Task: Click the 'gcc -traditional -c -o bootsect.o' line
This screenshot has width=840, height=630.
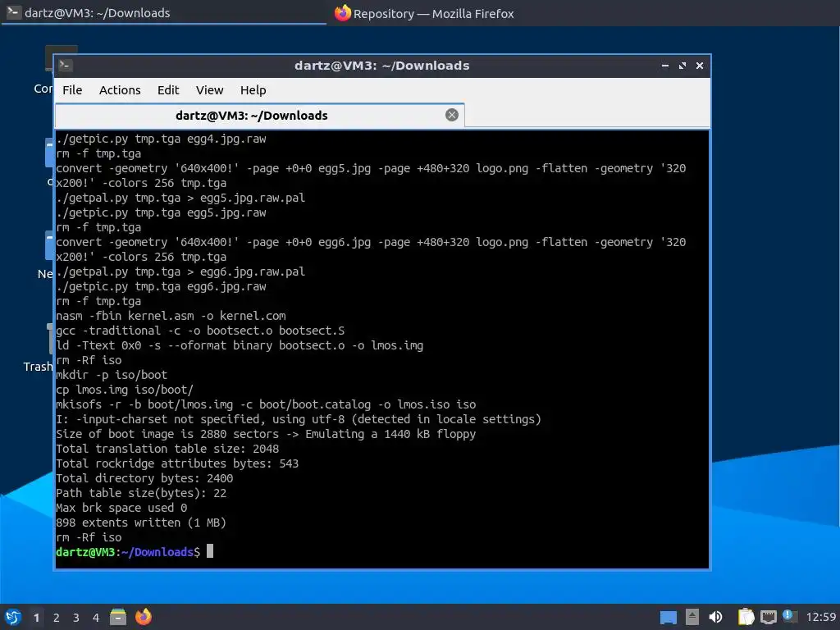Action: coord(200,331)
